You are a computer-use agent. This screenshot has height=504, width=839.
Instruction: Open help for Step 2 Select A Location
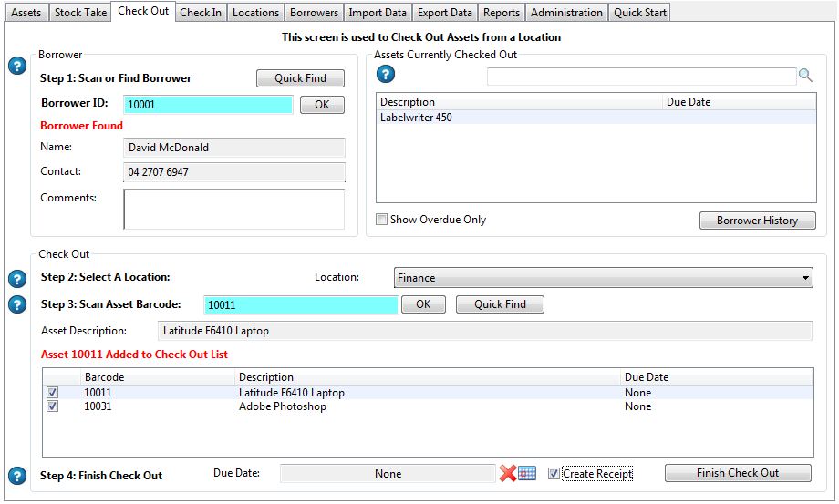[x=16, y=278]
